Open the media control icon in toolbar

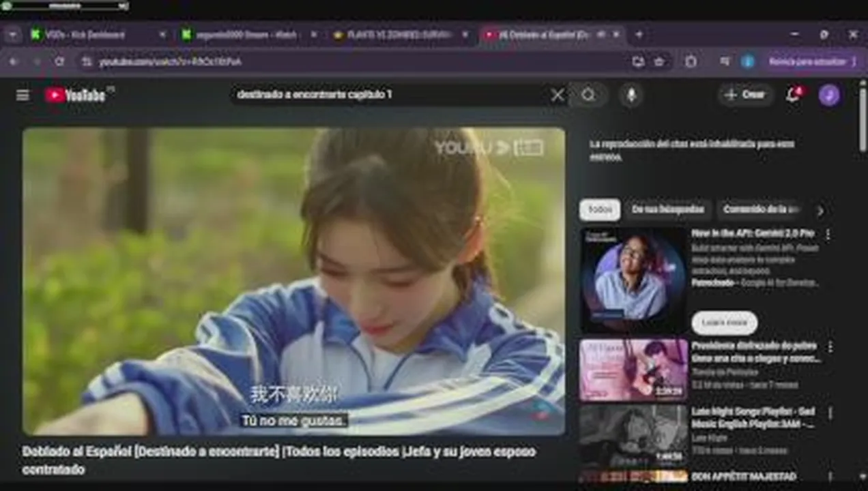coord(725,61)
